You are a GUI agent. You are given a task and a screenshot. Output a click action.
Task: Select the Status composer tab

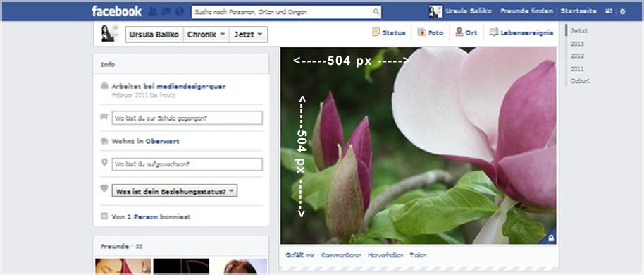click(389, 32)
